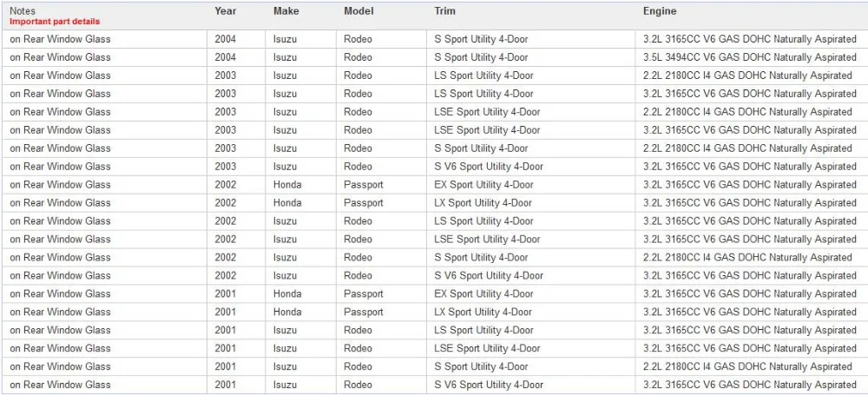The height and width of the screenshot is (395, 868).
Task: Click the 2003 S V6 Sport Utility trim
Action: [x=489, y=166]
